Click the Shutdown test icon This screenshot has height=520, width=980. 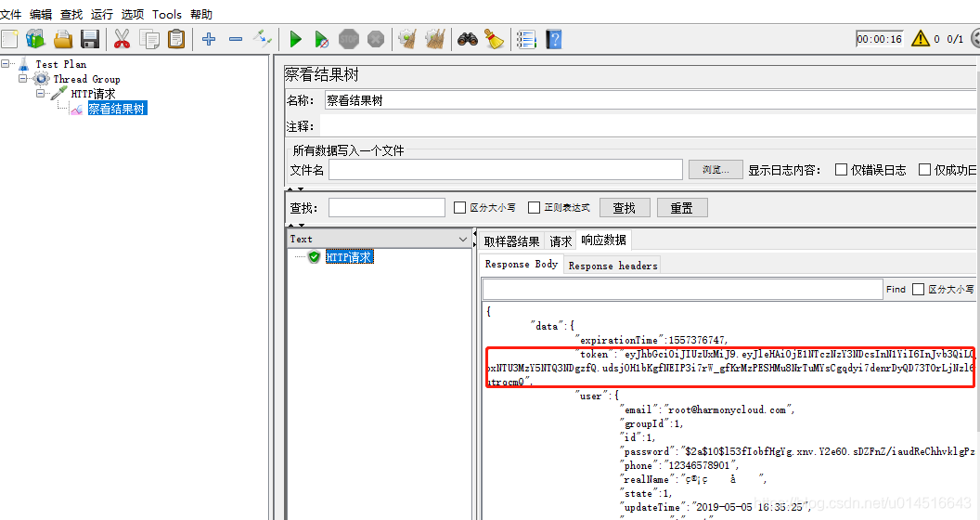[x=376, y=39]
